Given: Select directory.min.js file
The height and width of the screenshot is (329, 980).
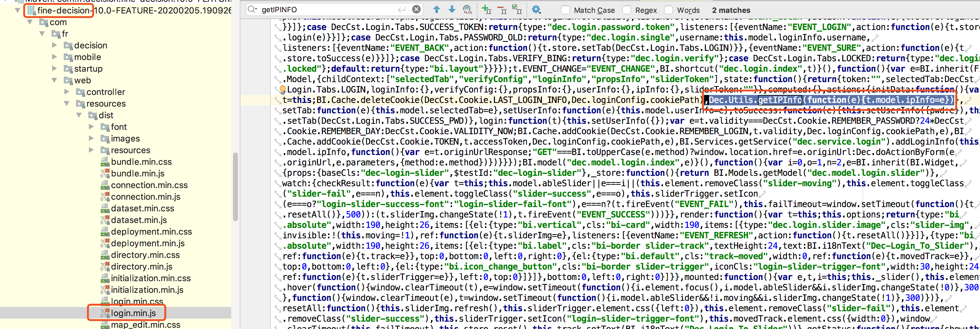Looking at the screenshot, I should [x=142, y=266].
